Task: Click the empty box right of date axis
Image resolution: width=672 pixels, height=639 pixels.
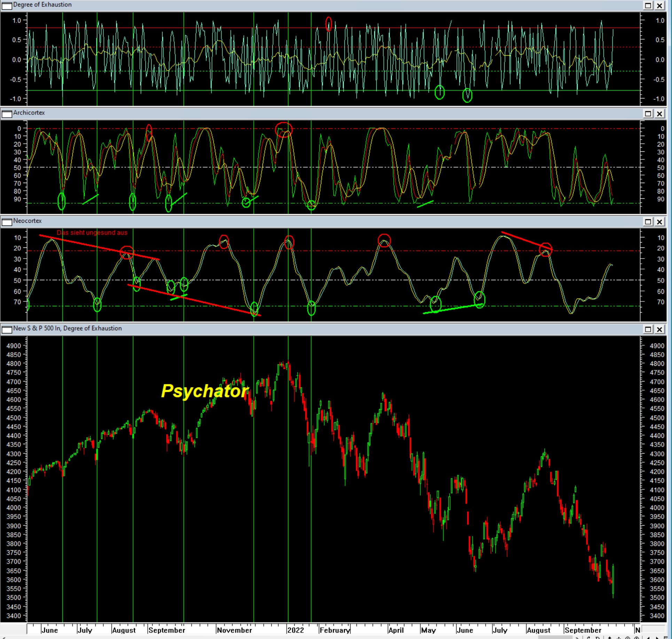Action: tap(653, 629)
